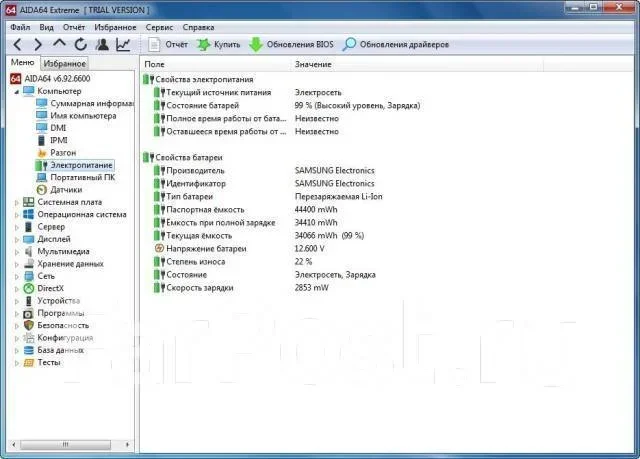Click the Back navigation arrow
640x459 pixels.
pyautogui.click(x=18, y=44)
